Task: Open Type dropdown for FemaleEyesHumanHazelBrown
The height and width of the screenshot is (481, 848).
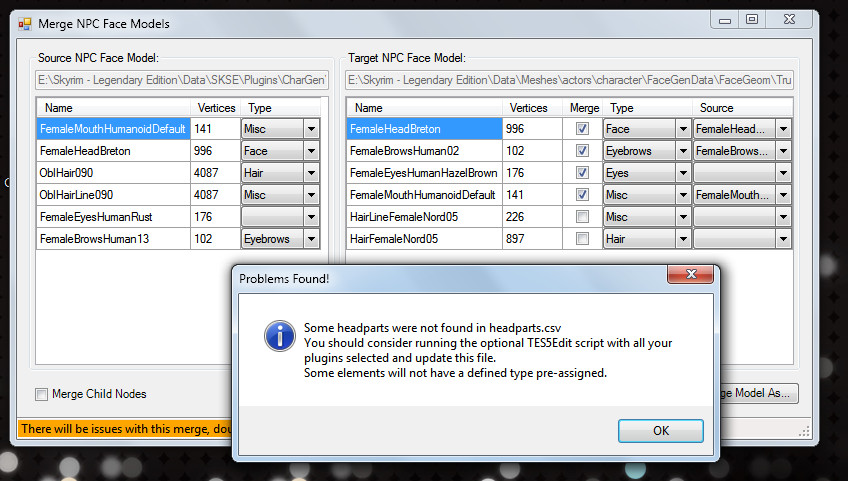Action: point(683,173)
